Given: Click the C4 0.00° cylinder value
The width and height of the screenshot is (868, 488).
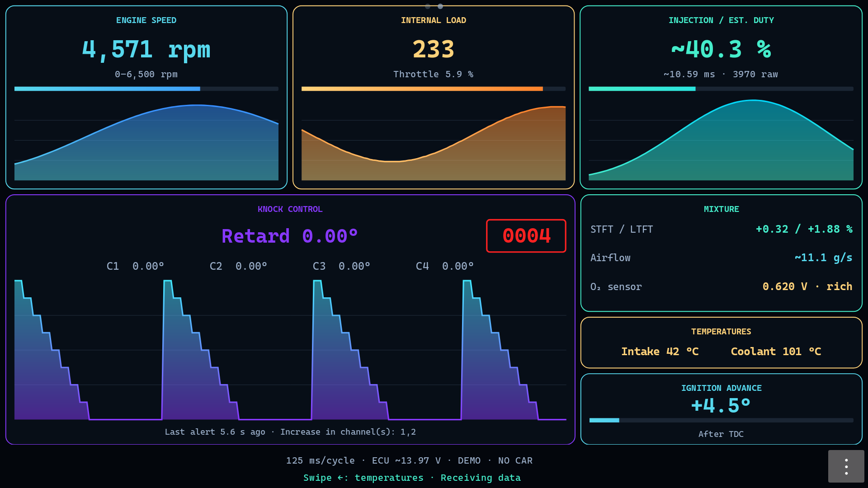Looking at the screenshot, I should [x=445, y=266].
